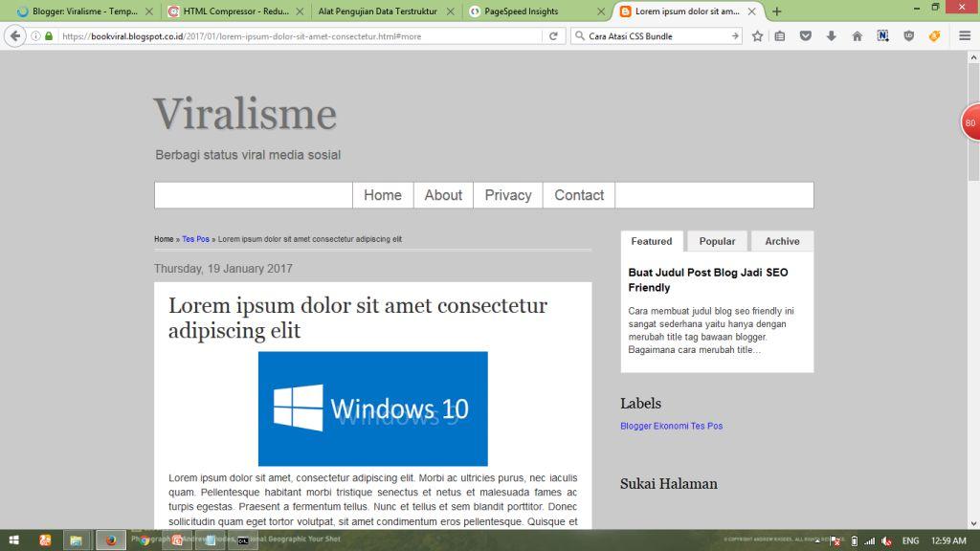Open the Home navigation menu item

pos(383,195)
